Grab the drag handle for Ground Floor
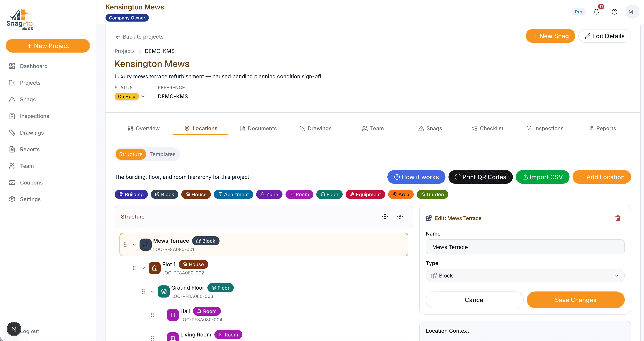The height and width of the screenshot is (341, 644). pos(143,291)
